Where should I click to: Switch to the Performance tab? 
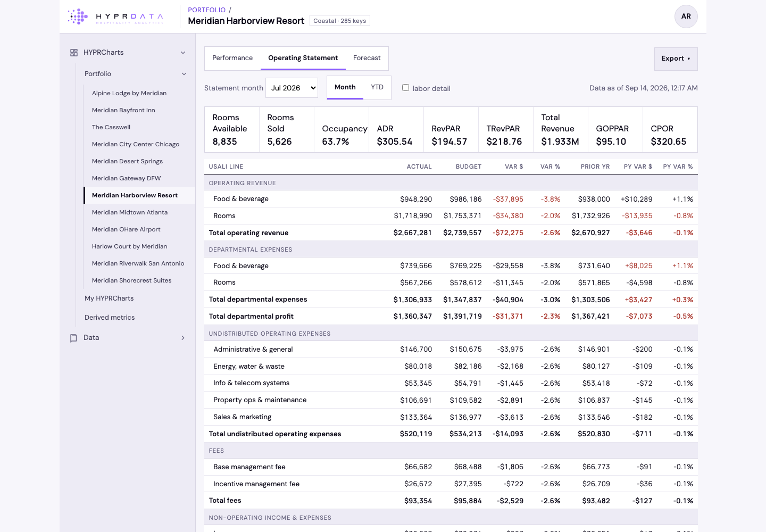pyautogui.click(x=232, y=58)
